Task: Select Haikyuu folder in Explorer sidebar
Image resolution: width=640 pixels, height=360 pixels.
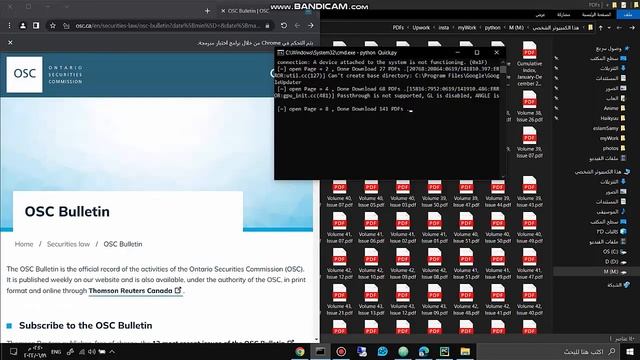Action: (613, 118)
